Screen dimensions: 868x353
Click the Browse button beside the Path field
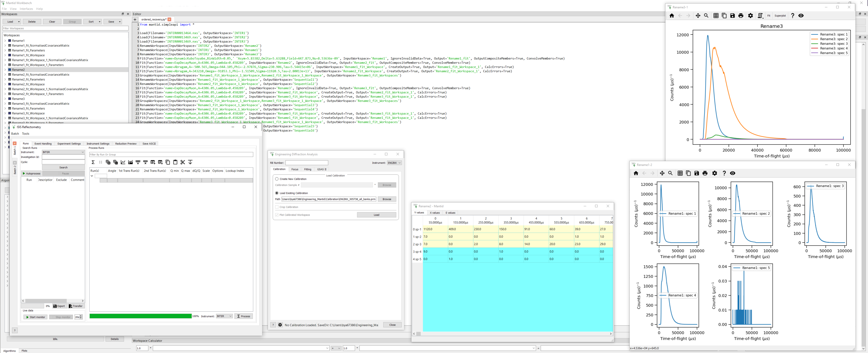coord(387,199)
